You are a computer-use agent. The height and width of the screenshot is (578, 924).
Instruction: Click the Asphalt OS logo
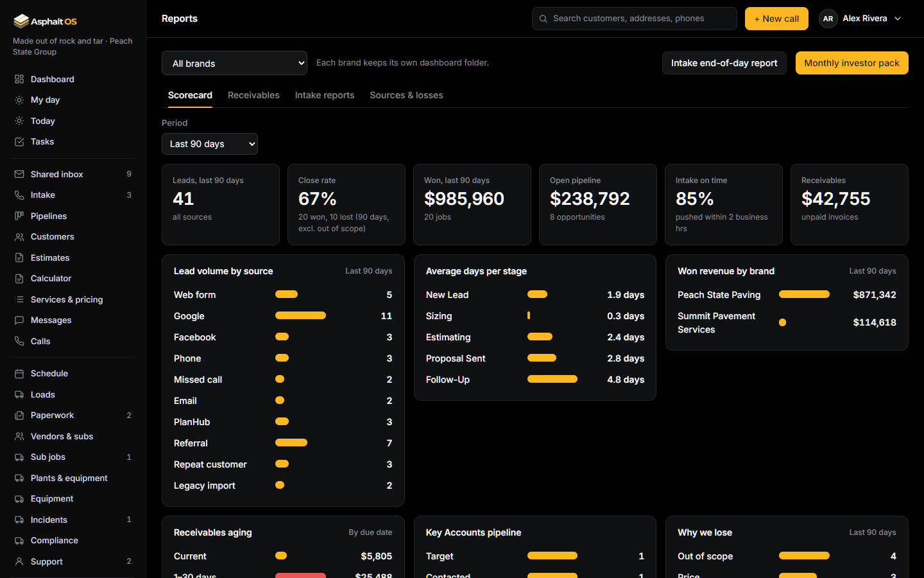tap(45, 21)
